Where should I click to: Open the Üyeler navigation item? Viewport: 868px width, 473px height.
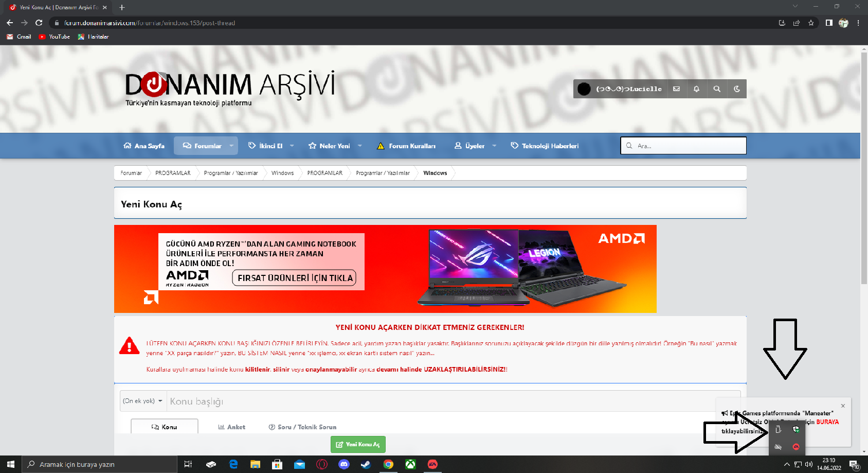[x=469, y=146]
